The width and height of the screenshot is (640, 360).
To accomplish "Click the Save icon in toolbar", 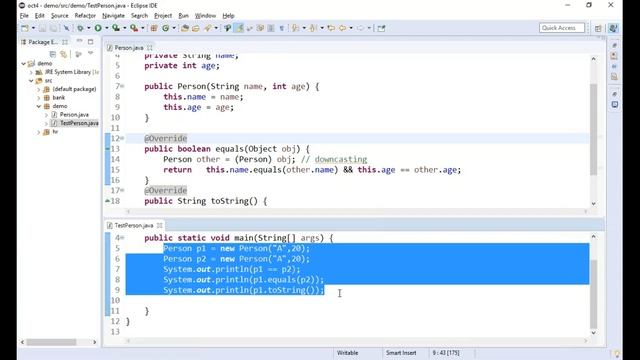I will coord(42,28).
